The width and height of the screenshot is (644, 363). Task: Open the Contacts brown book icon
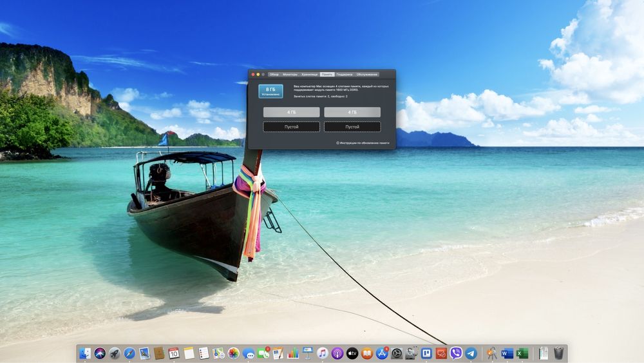pos(159,353)
